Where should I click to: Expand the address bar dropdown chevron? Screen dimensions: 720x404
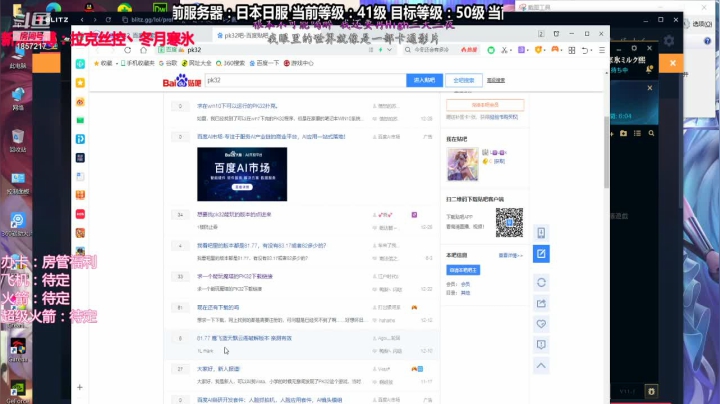[389, 50]
